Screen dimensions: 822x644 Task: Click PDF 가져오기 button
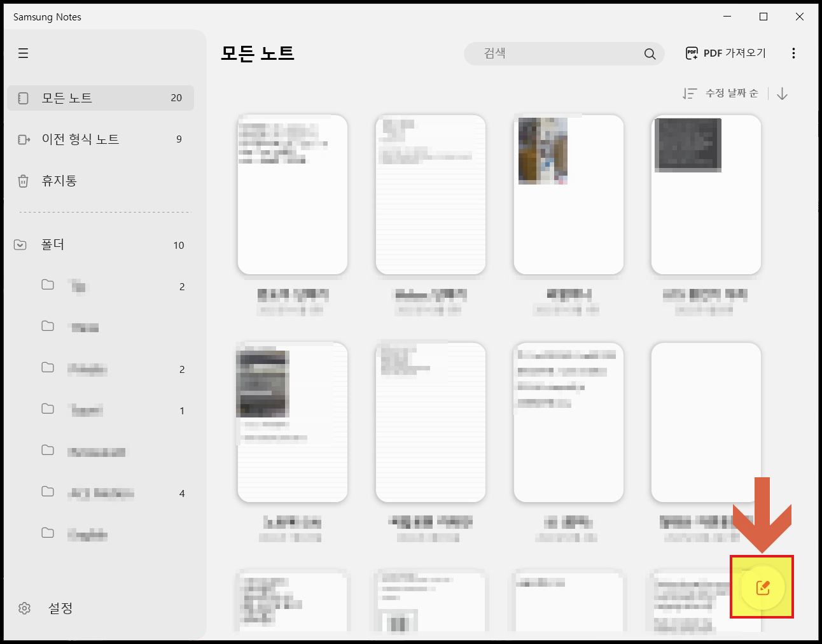(726, 53)
